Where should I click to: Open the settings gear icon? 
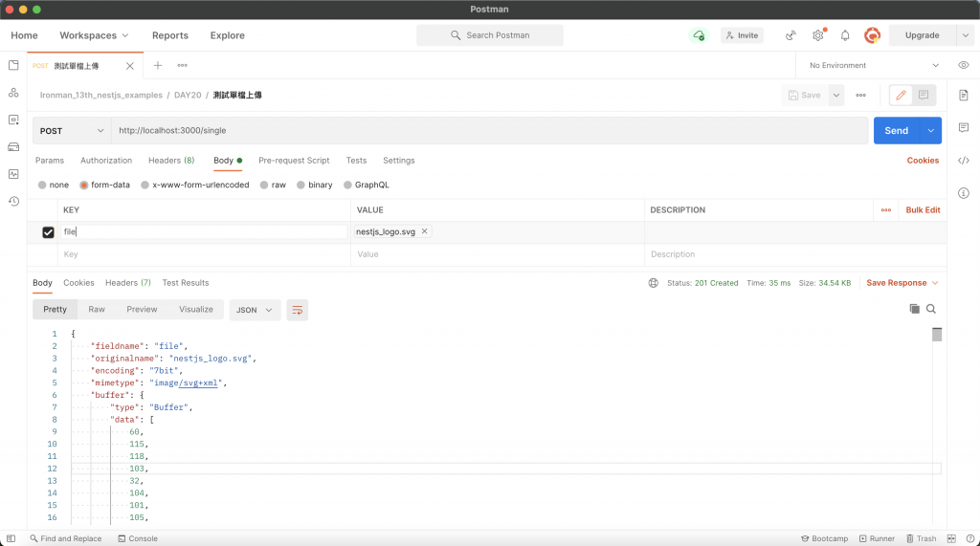(x=818, y=35)
